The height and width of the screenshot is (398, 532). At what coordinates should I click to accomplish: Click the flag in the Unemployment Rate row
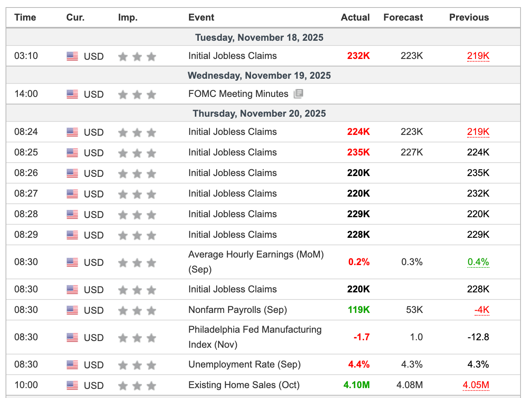click(x=72, y=365)
